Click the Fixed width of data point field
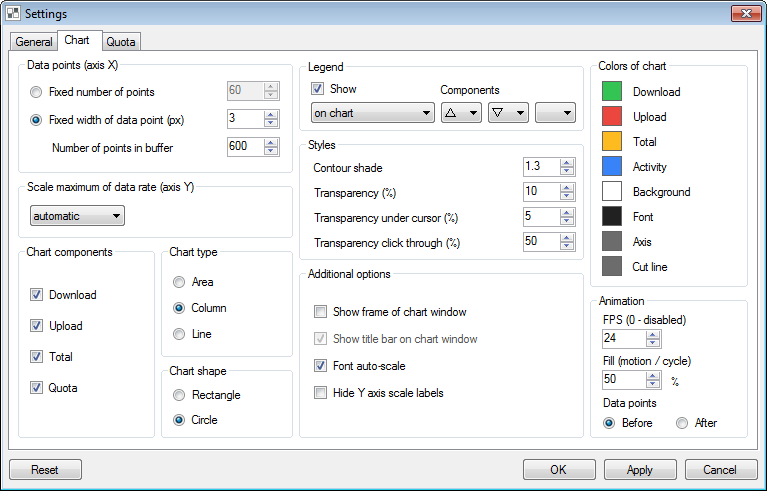This screenshot has width=767, height=491. point(245,119)
